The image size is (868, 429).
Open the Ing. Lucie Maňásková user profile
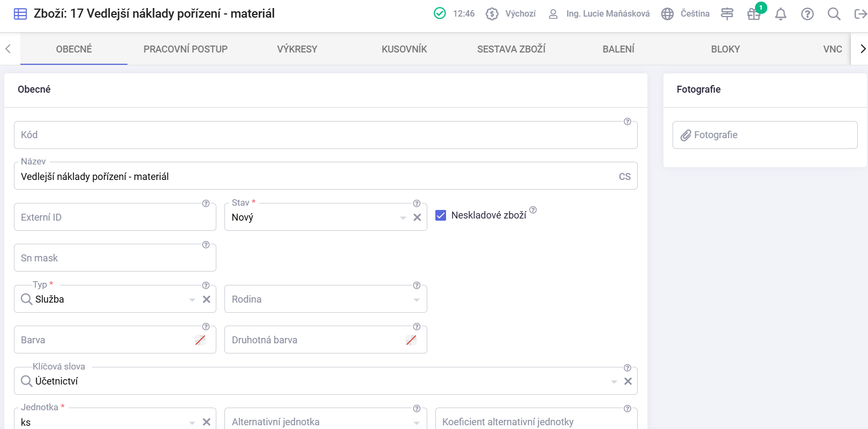tap(599, 14)
